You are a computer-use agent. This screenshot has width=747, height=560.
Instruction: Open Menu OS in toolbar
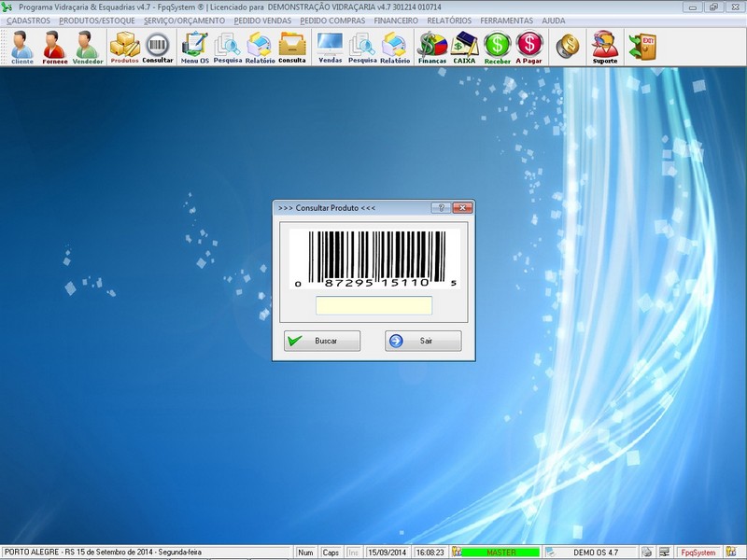(x=195, y=46)
